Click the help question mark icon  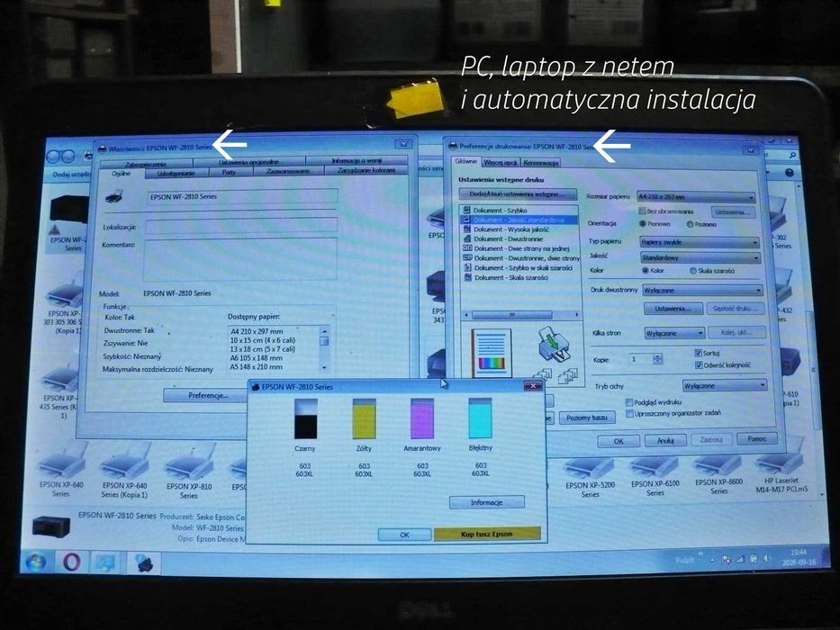point(789,173)
